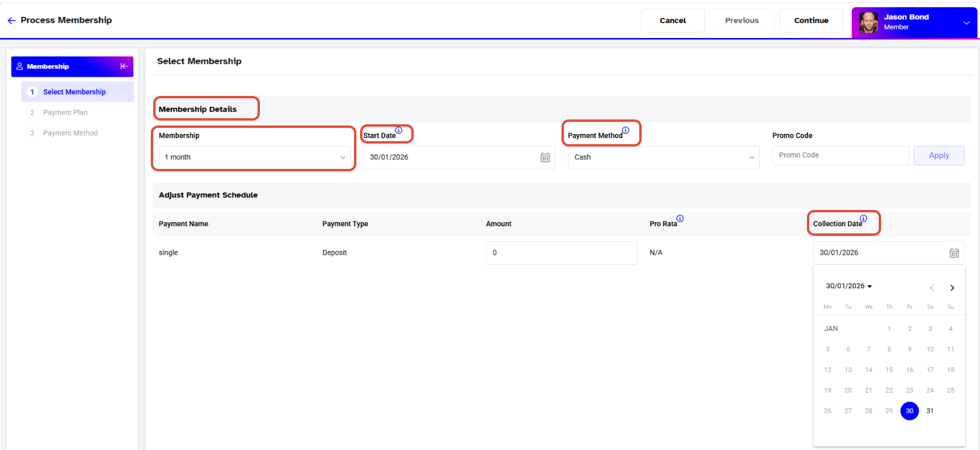Select day 30 in the calendar
Image resolution: width=980 pixels, height=450 pixels.
click(x=909, y=411)
